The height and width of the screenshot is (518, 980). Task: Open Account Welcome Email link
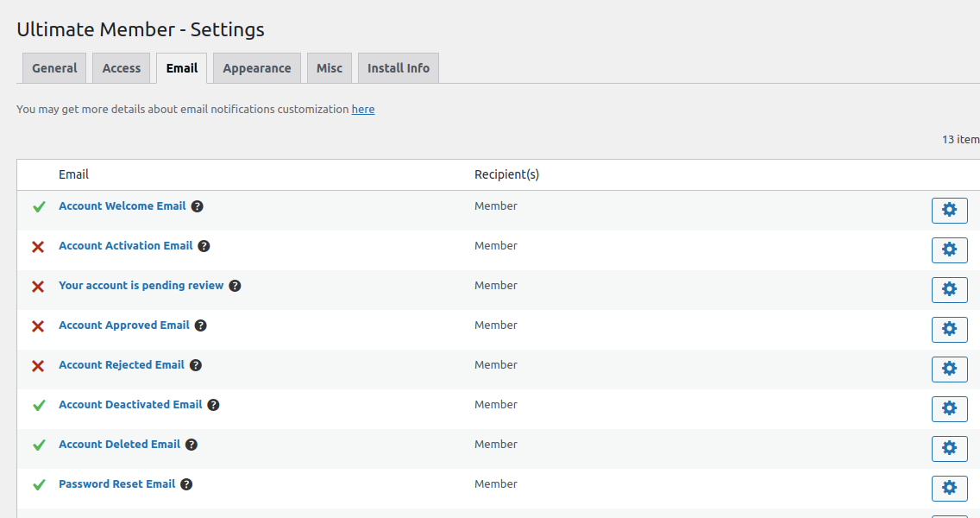(122, 205)
